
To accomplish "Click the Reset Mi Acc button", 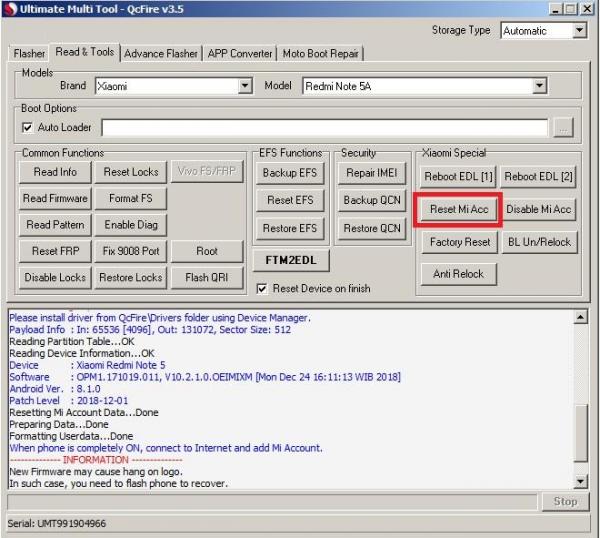I will [459, 209].
